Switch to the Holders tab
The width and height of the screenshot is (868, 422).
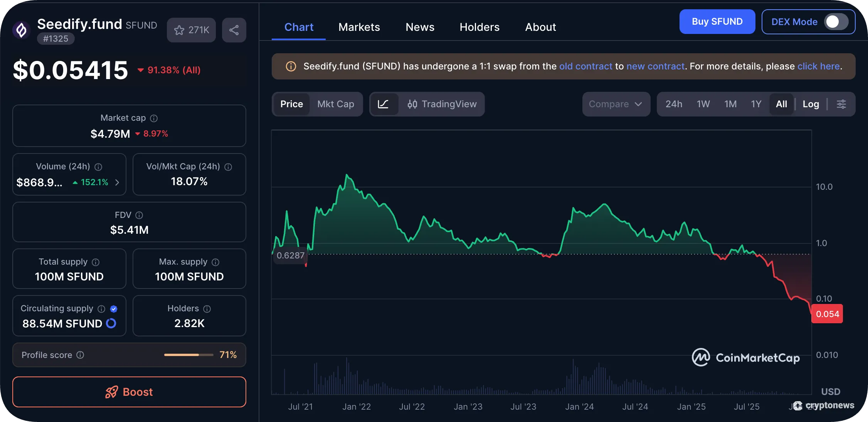click(x=479, y=27)
